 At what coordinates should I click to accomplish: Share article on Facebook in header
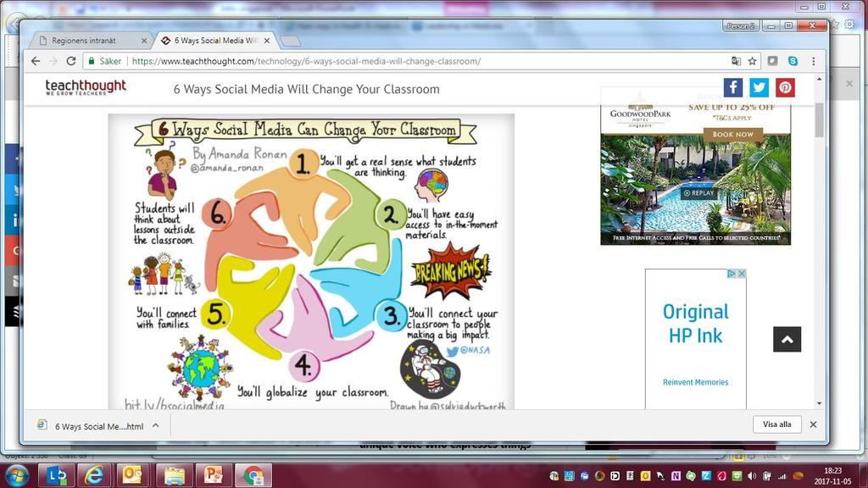(x=733, y=87)
